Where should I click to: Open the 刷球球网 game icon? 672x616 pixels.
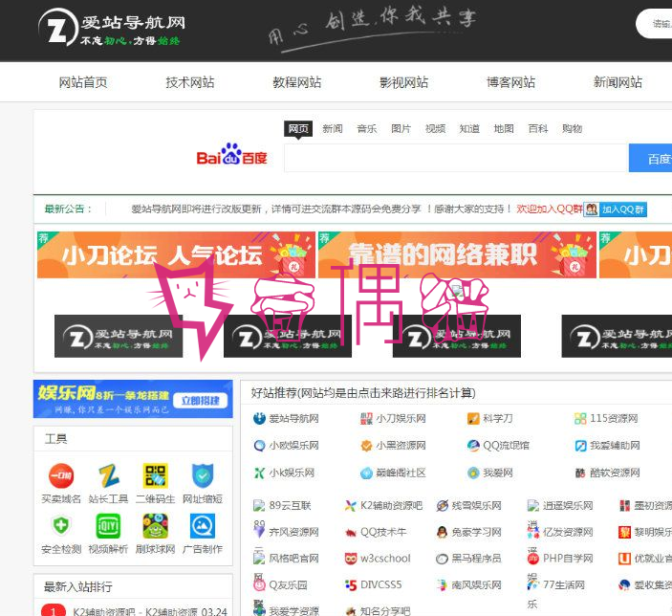pos(155,525)
